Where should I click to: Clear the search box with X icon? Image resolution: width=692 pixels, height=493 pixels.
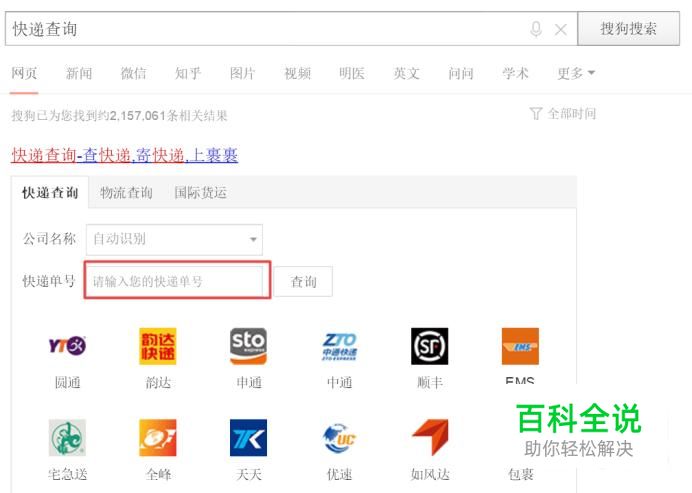click(560, 30)
